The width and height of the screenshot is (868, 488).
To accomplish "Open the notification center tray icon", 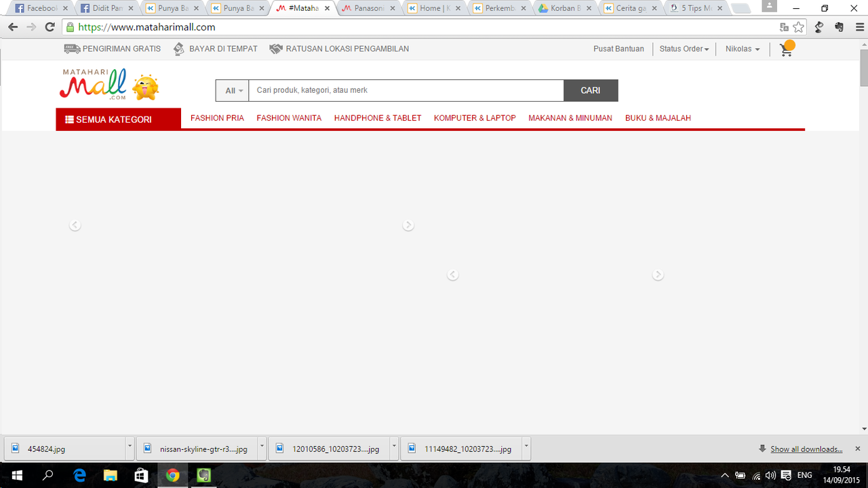I will click(787, 475).
